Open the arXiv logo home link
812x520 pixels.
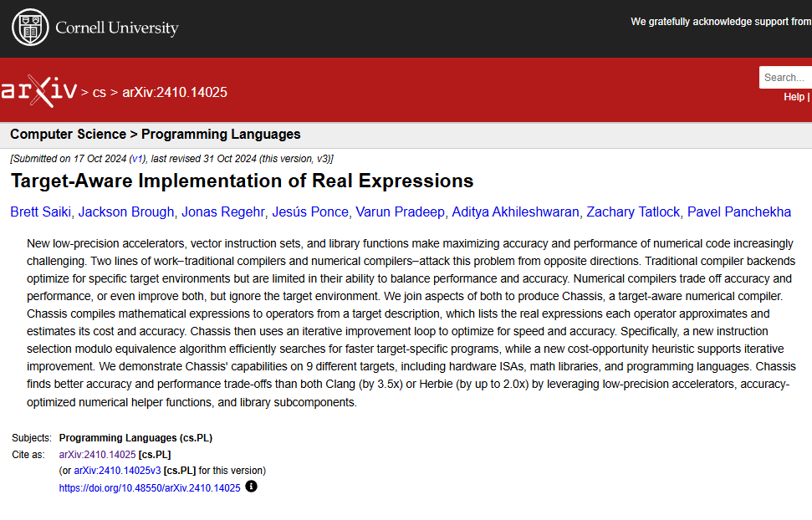point(38,91)
